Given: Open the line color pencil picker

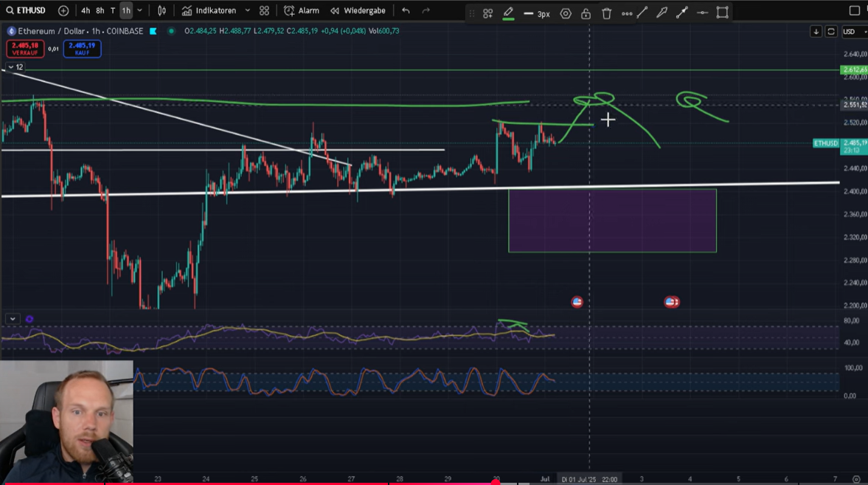Looking at the screenshot, I should click(x=508, y=13).
